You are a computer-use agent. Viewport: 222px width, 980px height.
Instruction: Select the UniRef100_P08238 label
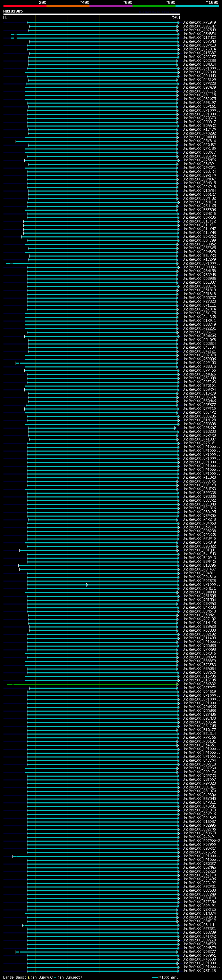pos(199,531)
